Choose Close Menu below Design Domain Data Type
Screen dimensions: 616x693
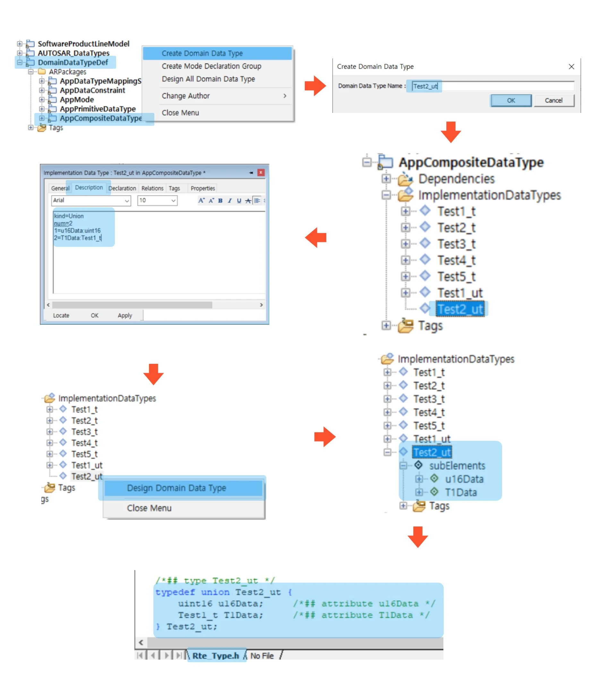(184, 508)
